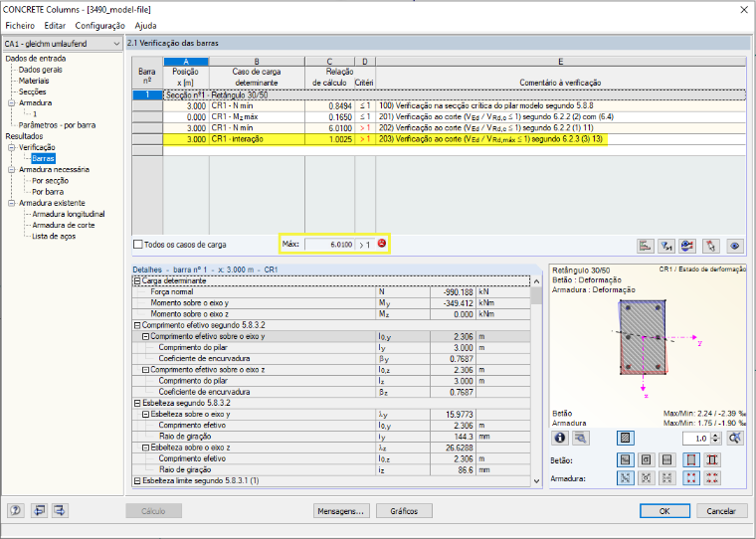Click the colored relation bars display icon

(x=646, y=246)
